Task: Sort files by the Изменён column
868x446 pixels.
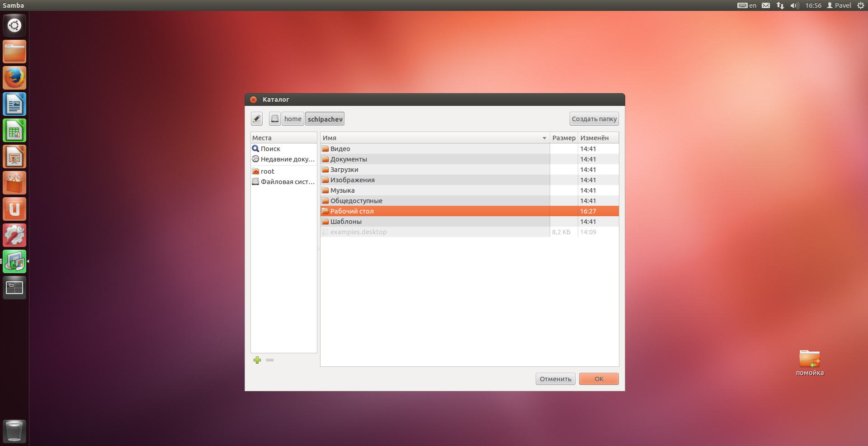Action: point(598,138)
